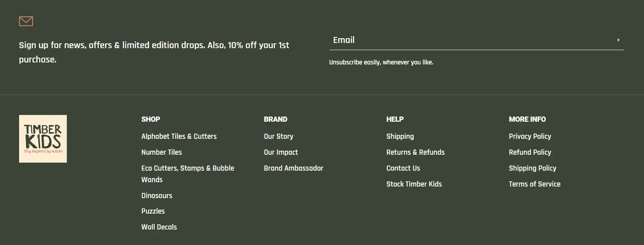
Task: Open the Number Tiles page
Action: click(161, 152)
